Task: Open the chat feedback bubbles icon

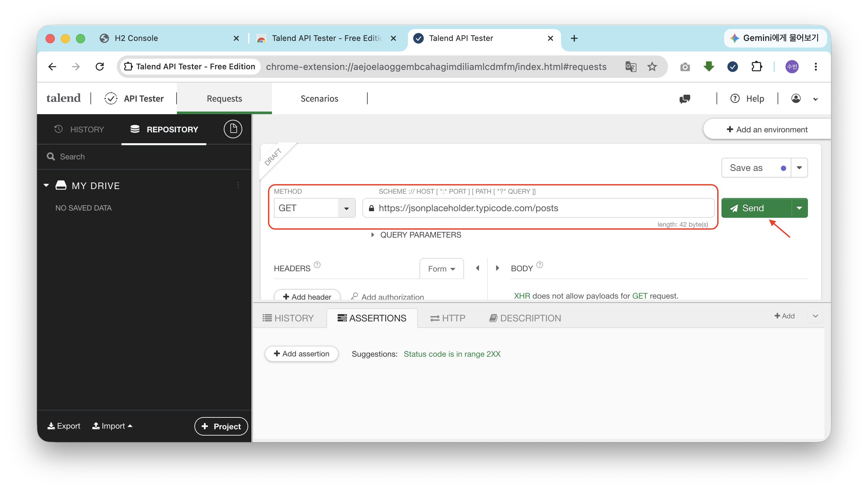Action: (685, 99)
